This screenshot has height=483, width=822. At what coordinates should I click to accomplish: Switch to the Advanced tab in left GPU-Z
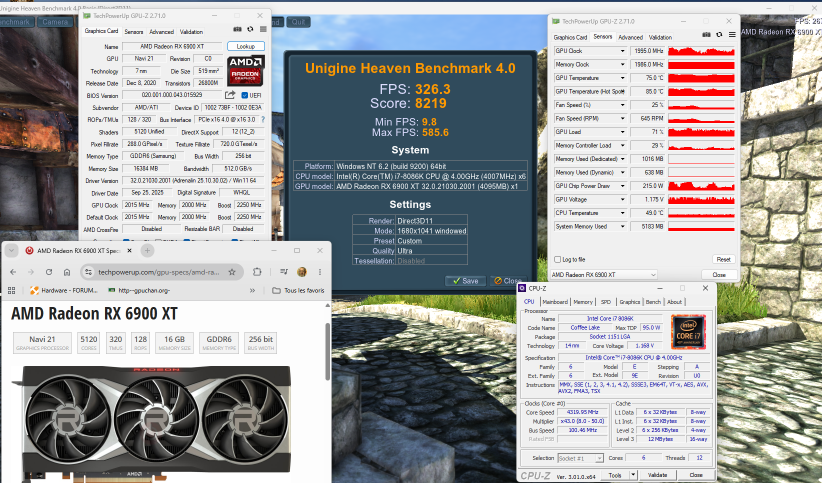click(x=161, y=31)
